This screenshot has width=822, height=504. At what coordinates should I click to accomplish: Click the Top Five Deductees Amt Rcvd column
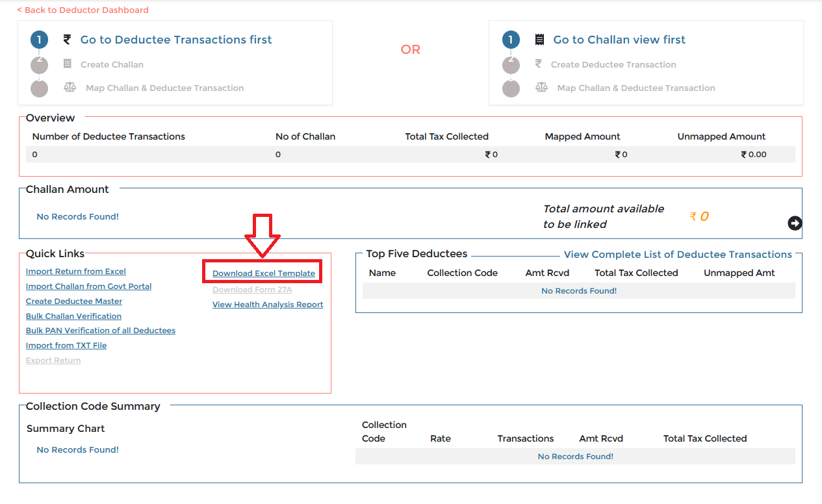pyautogui.click(x=547, y=273)
